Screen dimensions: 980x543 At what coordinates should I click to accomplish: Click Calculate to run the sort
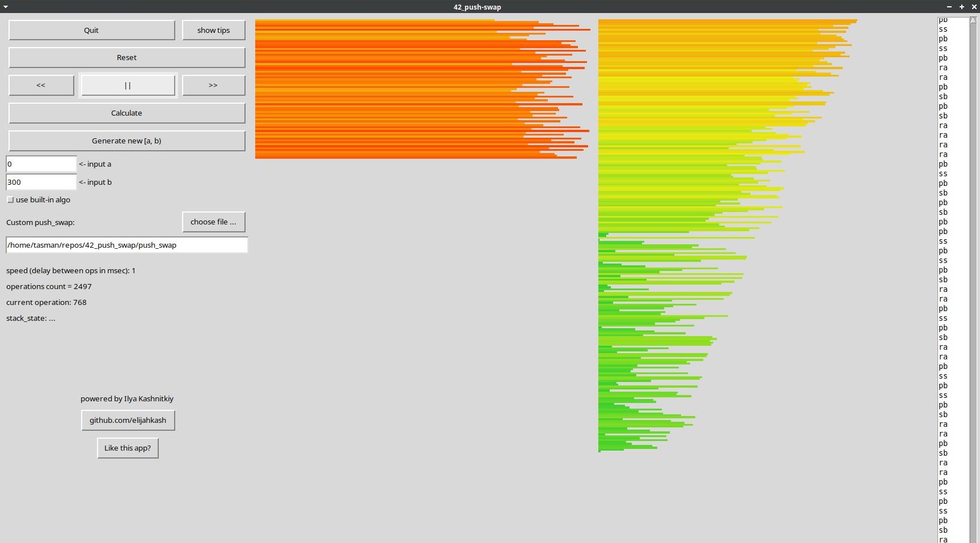coord(126,113)
